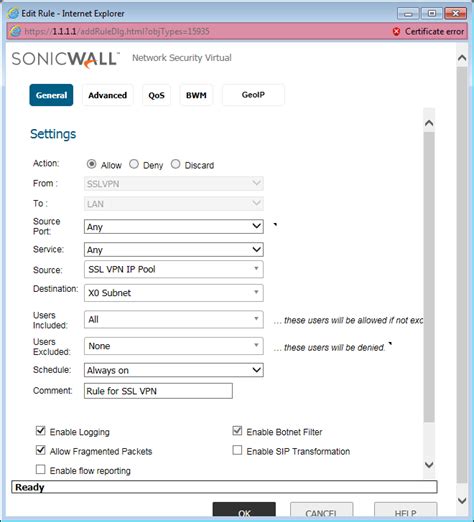Open the Service dropdown
This screenshot has width=474, height=522.
(x=174, y=250)
